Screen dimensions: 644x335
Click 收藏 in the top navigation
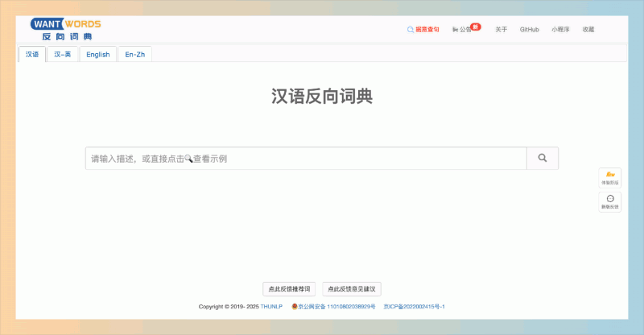tap(588, 30)
